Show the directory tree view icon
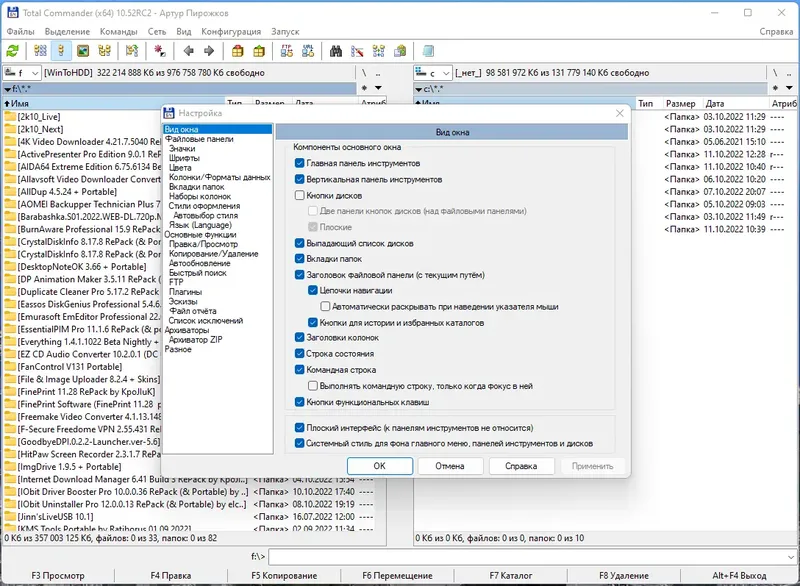The image size is (800, 586). pos(105,51)
